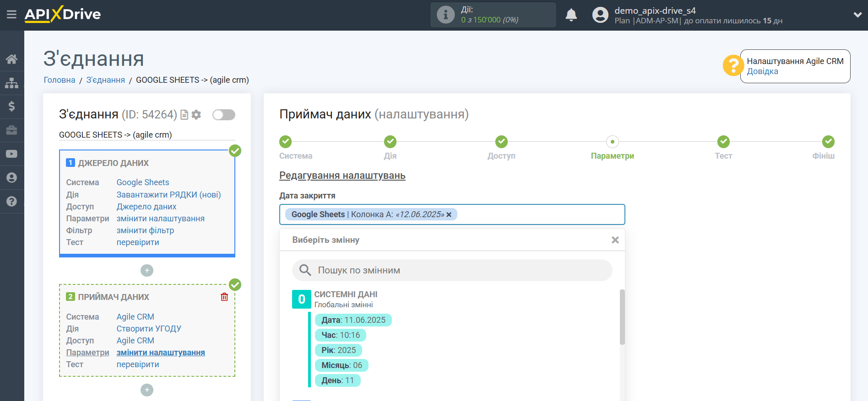The image size is (868, 401).
Task: Open Створити УГОДУ action link
Action: click(x=149, y=329)
